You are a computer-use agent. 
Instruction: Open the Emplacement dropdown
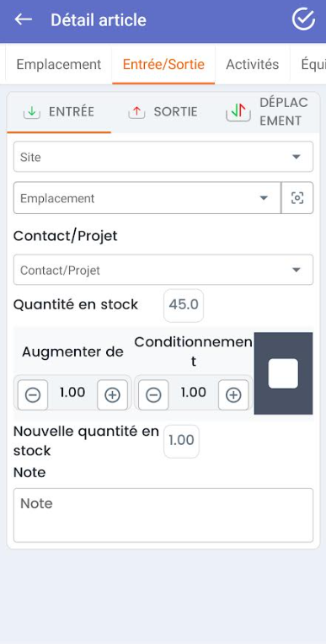click(x=147, y=198)
